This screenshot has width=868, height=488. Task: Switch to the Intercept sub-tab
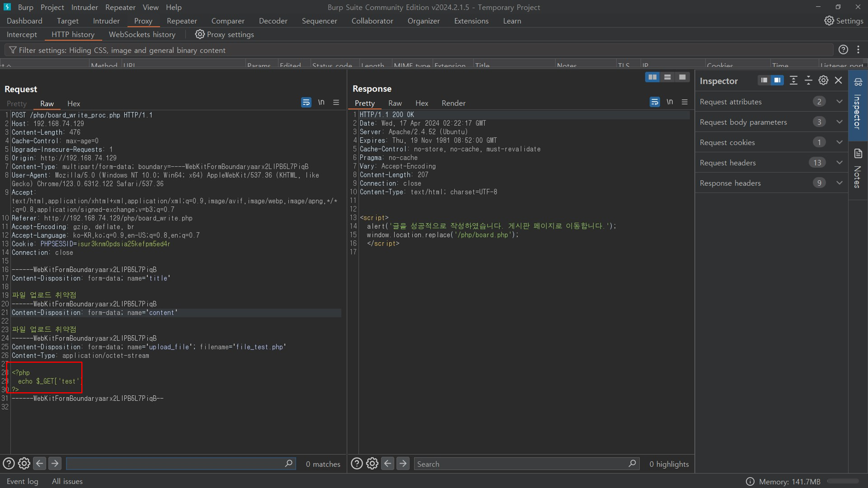click(x=22, y=34)
